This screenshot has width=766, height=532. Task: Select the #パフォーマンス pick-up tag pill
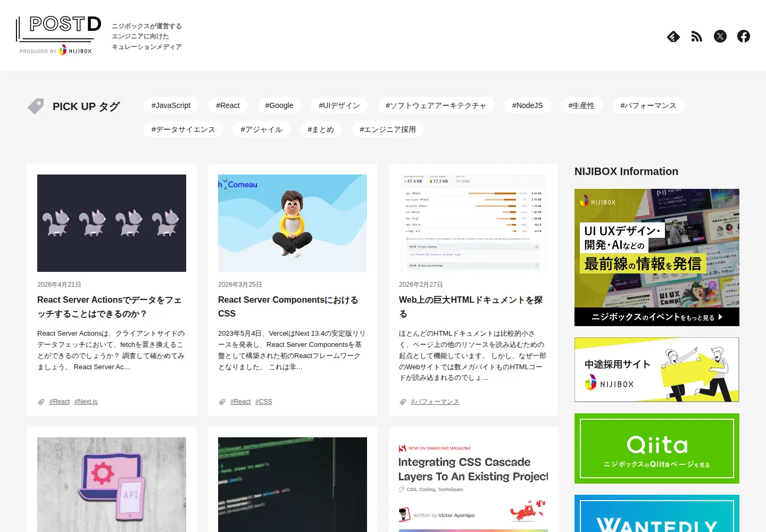click(x=648, y=105)
